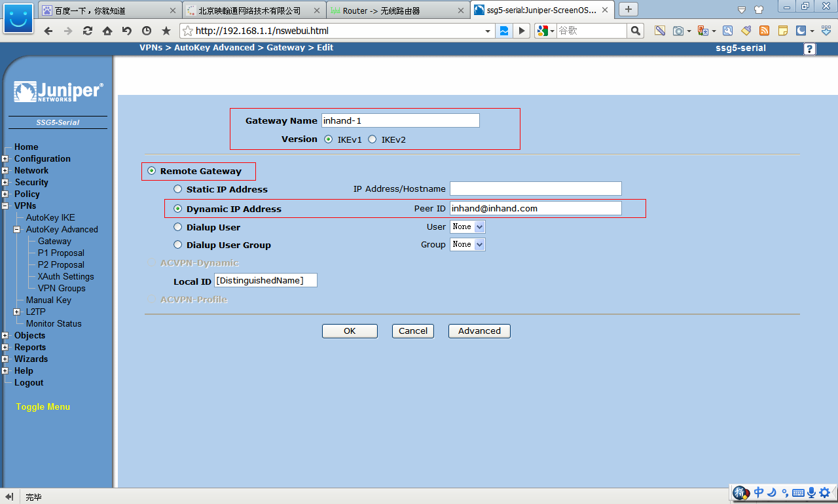
Task: Click the RSS feed toolbar icon
Action: pyautogui.click(x=764, y=31)
